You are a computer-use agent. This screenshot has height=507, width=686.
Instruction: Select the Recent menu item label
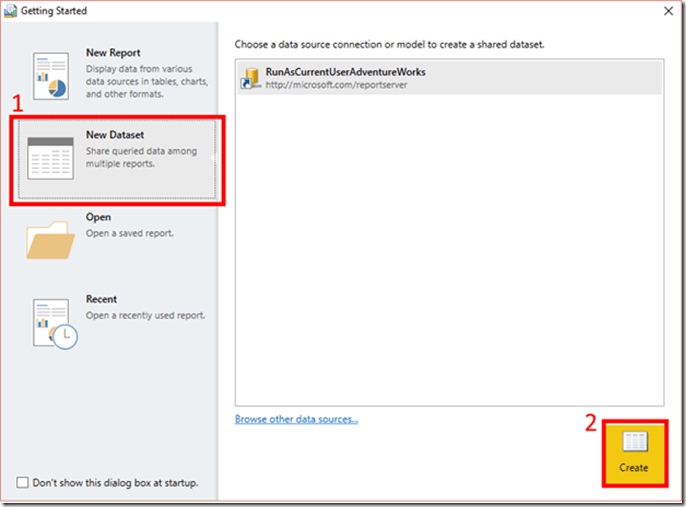tap(101, 299)
